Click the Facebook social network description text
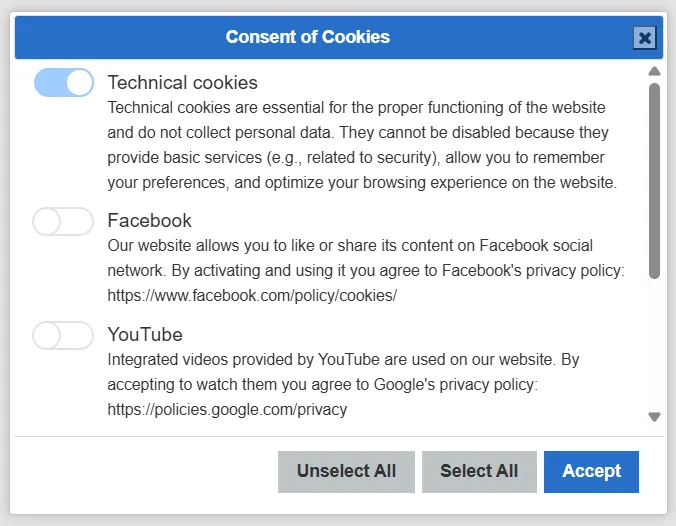Screen dimensions: 676x526 (365, 258)
